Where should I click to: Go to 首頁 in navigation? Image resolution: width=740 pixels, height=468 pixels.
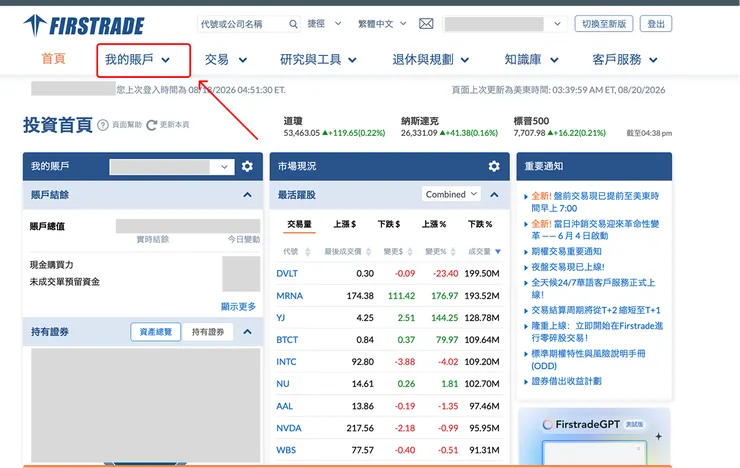click(53, 59)
